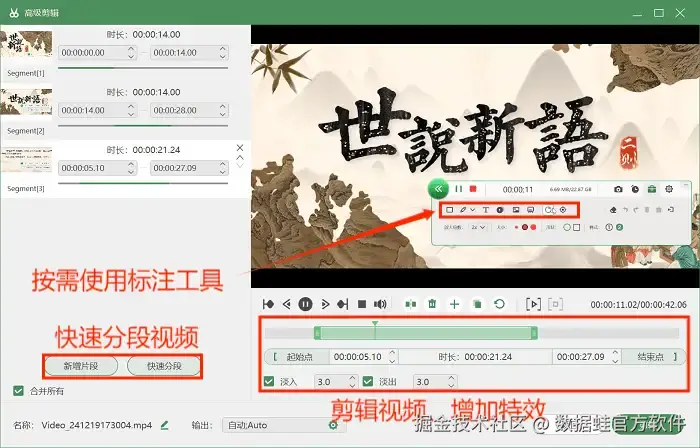700x448 pixels.
Task: Select the Segment[1] thumbnail
Action: pos(26,44)
